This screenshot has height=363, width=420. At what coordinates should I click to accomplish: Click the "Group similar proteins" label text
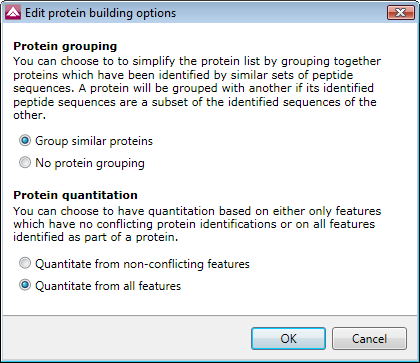tap(94, 141)
